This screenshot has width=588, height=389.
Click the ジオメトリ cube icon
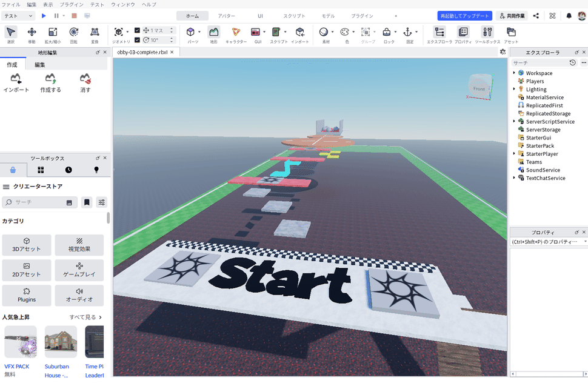118,32
